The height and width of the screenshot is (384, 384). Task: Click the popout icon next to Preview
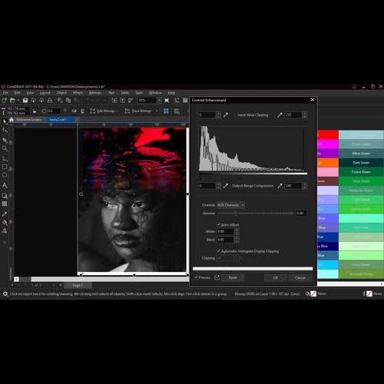[217, 277]
